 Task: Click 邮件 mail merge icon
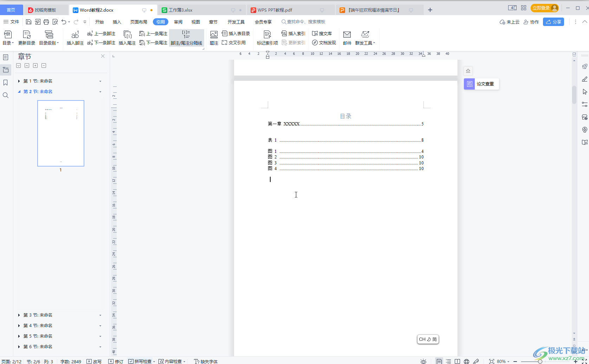pyautogui.click(x=347, y=38)
